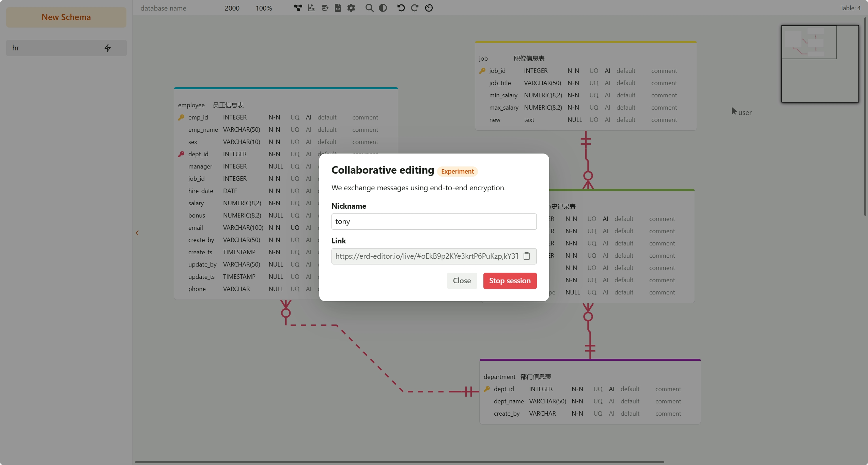Copy the collaboration link clipboard icon
Viewport: 868px width, 465px height.
pos(527,256)
